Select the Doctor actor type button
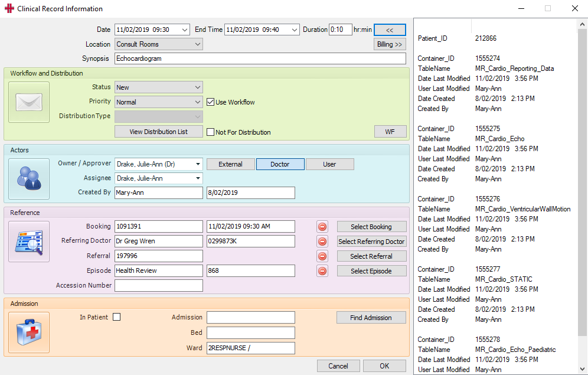The height and width of the screenshot is (375, 588). pyautogui.click(x=280, y=164)
